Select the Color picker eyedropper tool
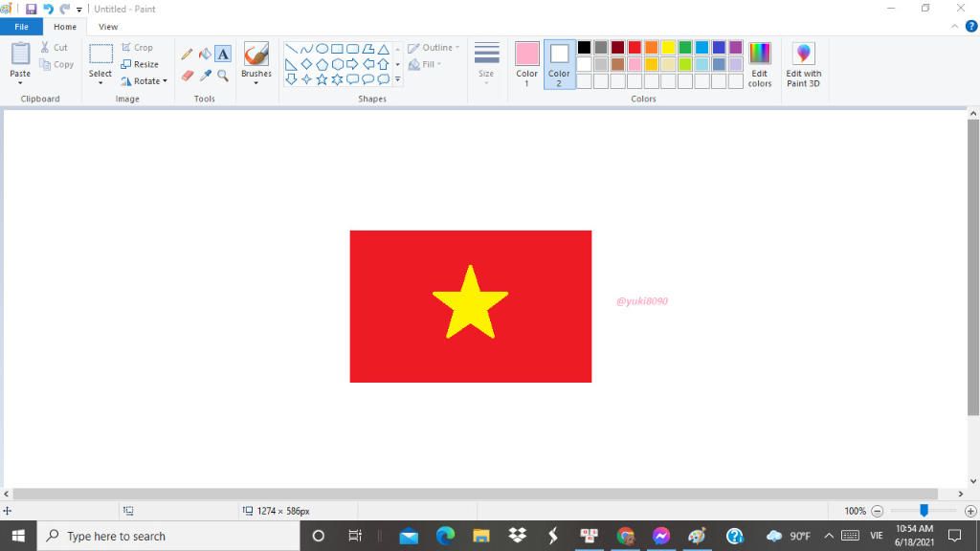Screen dimensions: 980x551 click(205, 76)
